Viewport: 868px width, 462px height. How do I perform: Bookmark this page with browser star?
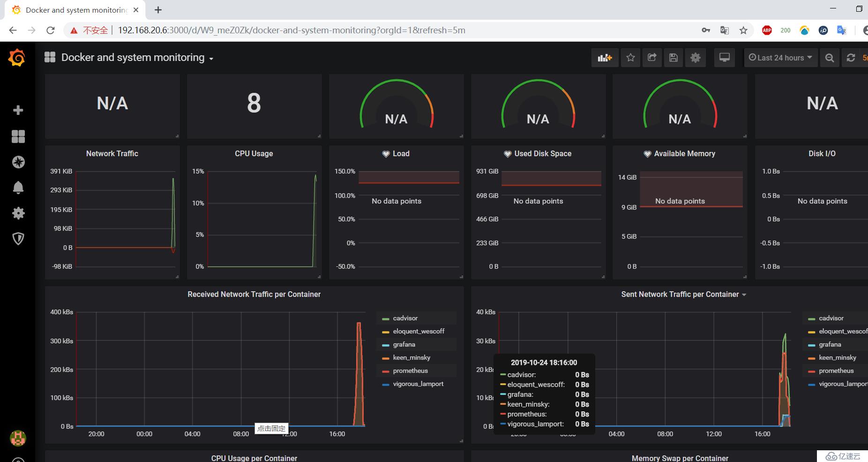[743, 30]
